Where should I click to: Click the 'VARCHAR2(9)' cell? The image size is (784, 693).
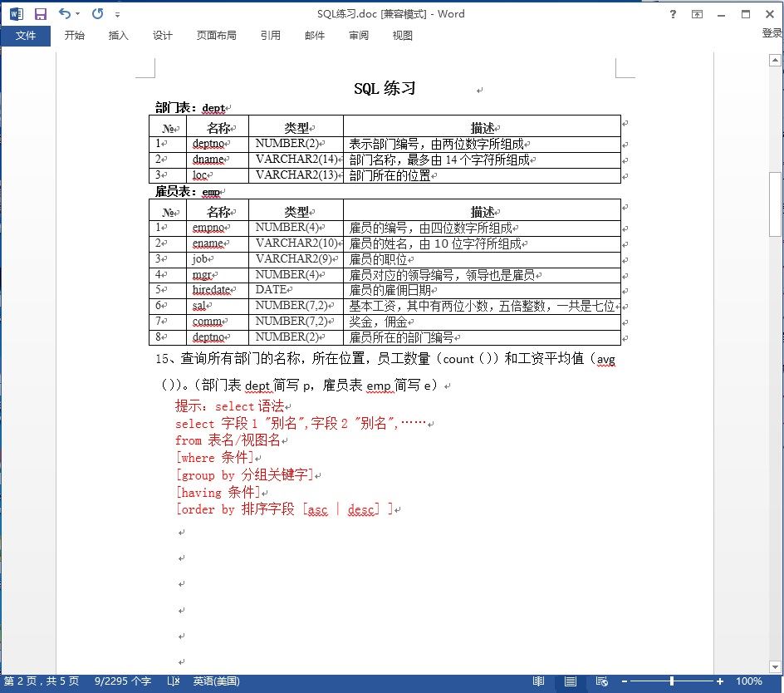[294, 259]
